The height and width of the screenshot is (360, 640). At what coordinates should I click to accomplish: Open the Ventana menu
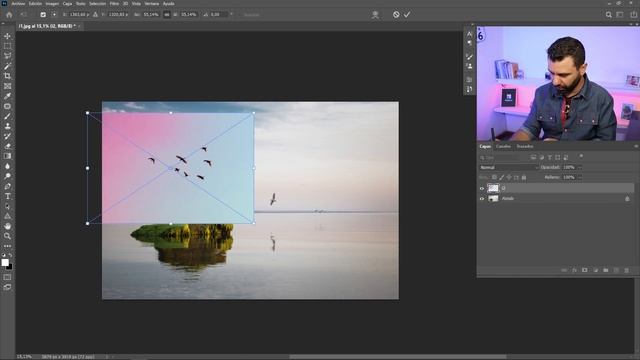point(151,3)
